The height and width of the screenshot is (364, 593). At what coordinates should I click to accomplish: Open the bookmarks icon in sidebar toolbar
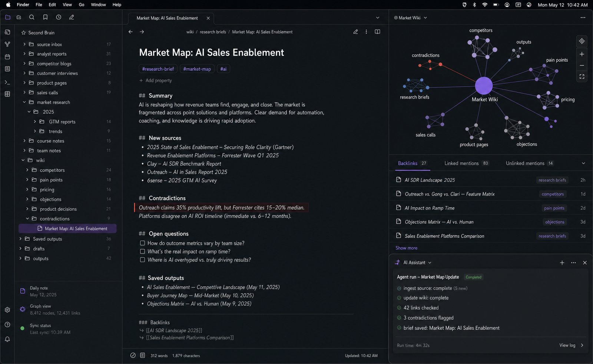45,17
